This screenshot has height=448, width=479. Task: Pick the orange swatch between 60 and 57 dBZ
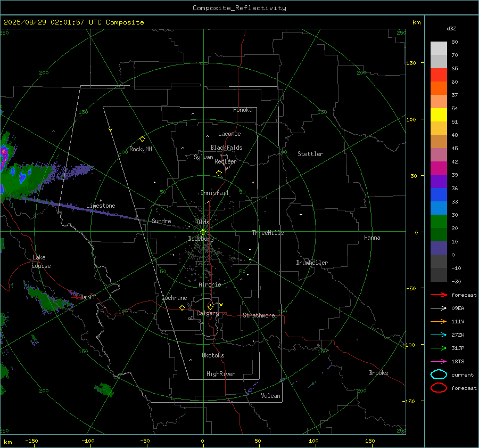[x=439, y=88]
